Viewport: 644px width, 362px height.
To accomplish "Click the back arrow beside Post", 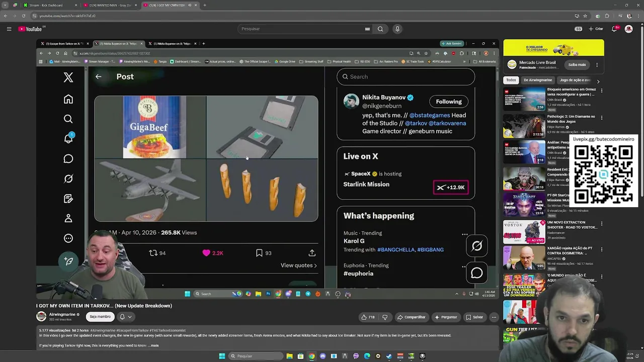I will [x=99, y=77].
